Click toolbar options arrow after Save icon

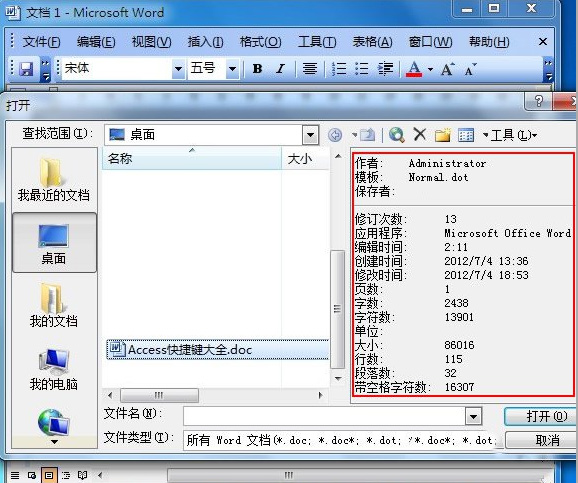pyautogui.click(x=45, y=69)
